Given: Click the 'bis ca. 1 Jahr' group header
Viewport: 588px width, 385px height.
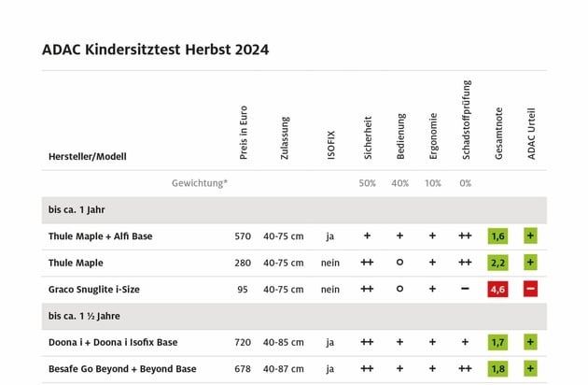Looking at the screenshot, I should (294, 209).
